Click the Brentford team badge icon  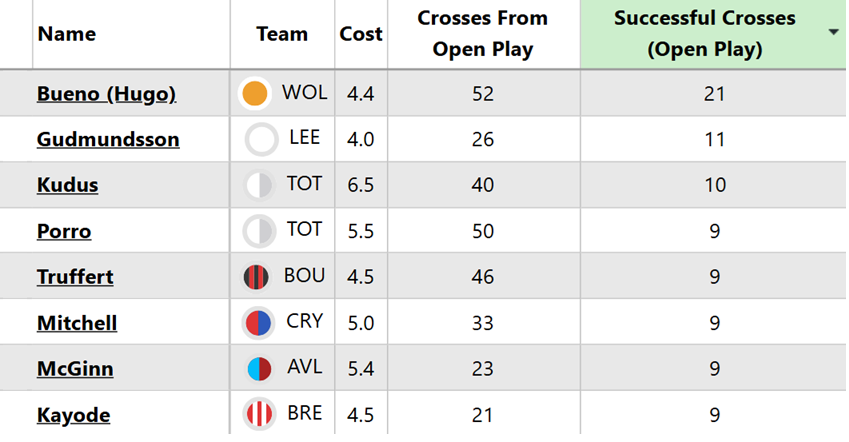pyautogui.click(x=258, y=414)
